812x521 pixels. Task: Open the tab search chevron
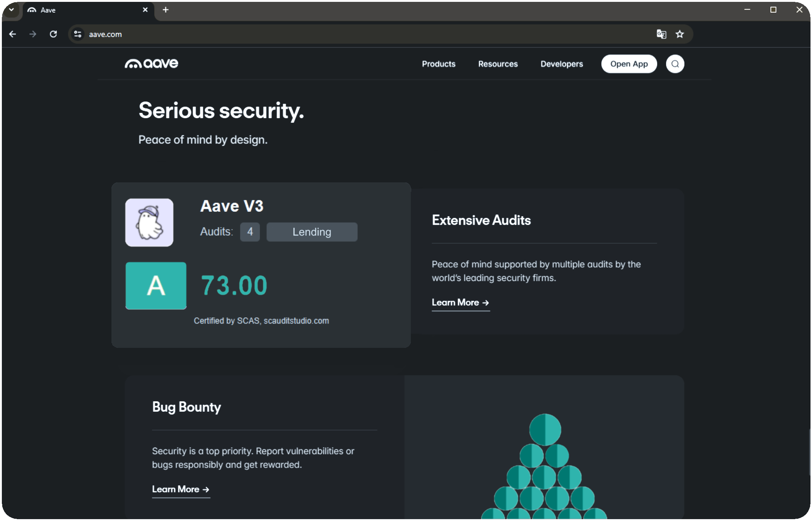pyautogui.click(x=11, y=10)
